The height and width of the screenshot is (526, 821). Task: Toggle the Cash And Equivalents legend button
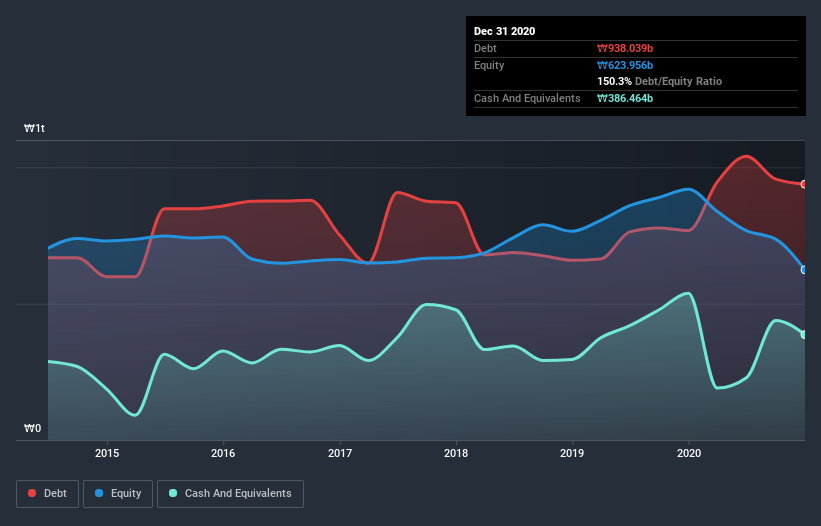click(x=230, y=494)
